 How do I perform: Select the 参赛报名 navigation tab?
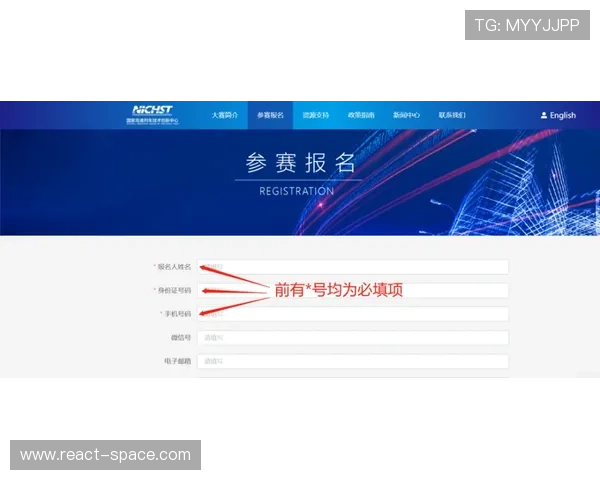[270, 115]
